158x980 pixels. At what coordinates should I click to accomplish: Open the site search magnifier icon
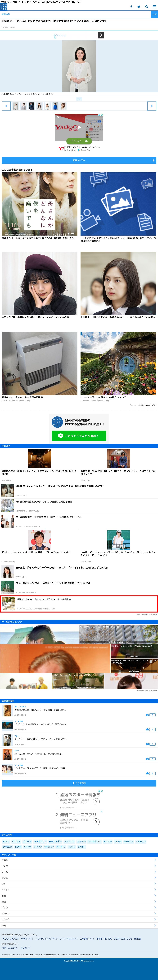point(147,7)
